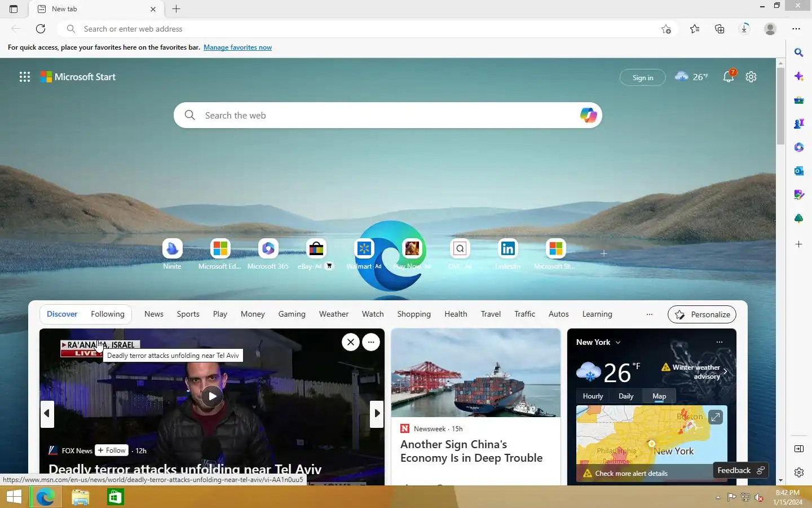Follow FOX News
This screenshot has height=508, width=812.
tap(112, 450)
